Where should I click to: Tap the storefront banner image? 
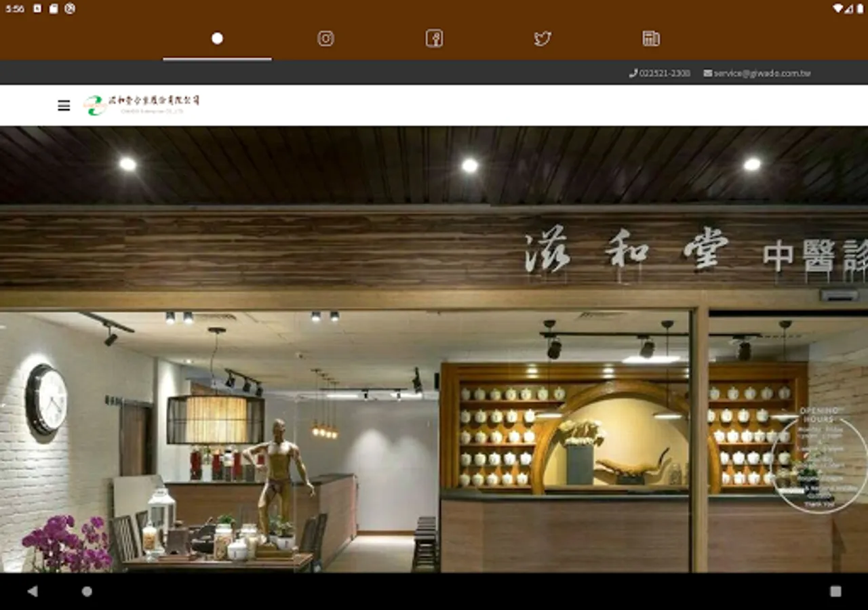point(434,349)
